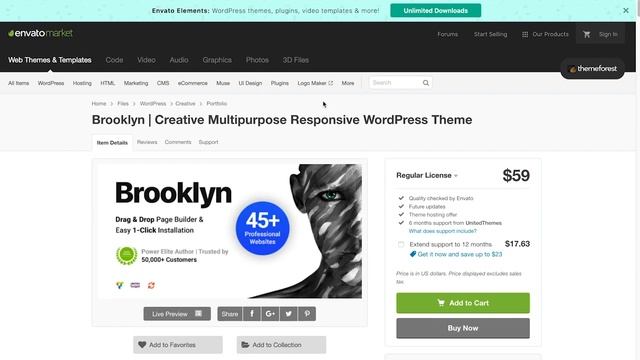The width and height of the screenshot is (640, 360).
Task: Open UnitedThemes author link
Action: pyautogui.click(x=484, y=223)
